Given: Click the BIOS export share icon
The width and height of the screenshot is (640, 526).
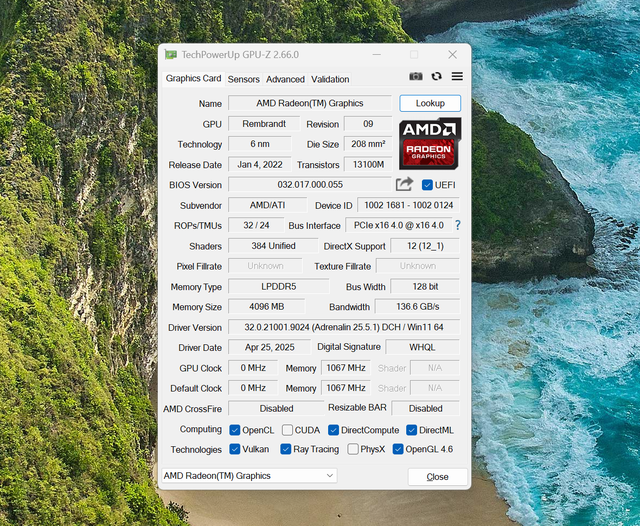Looking at the screenshot, I should (404, 184).
